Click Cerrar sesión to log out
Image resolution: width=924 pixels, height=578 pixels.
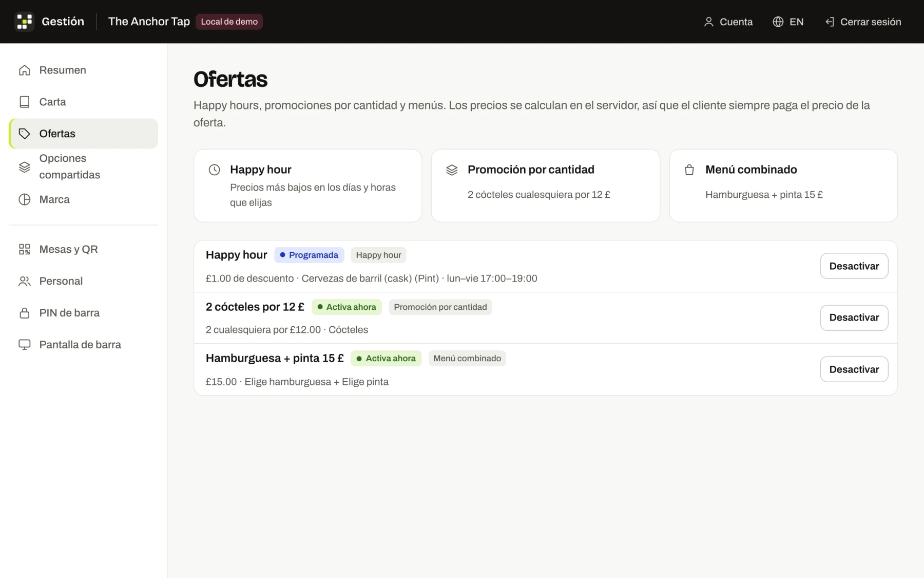pos(863,22)
